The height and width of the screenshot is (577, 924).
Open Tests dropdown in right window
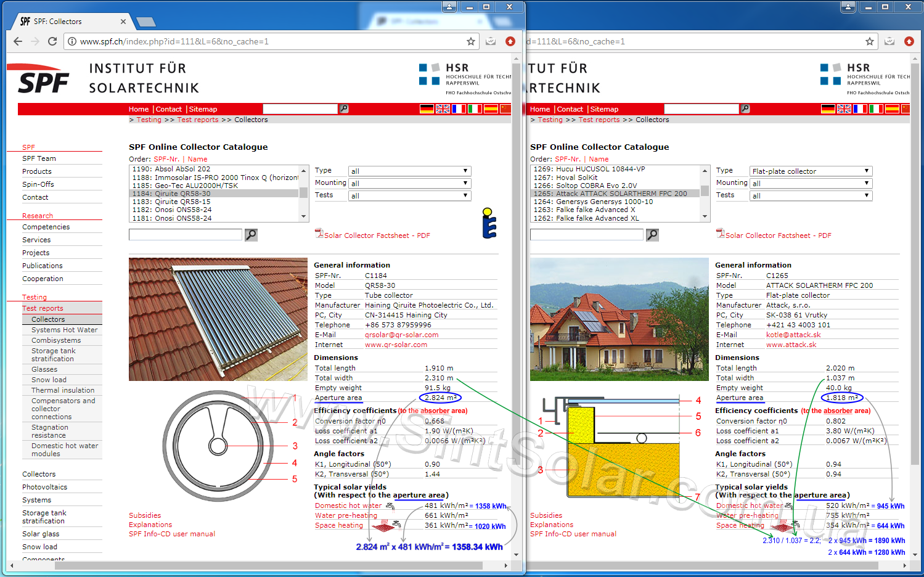coord(811,195)
